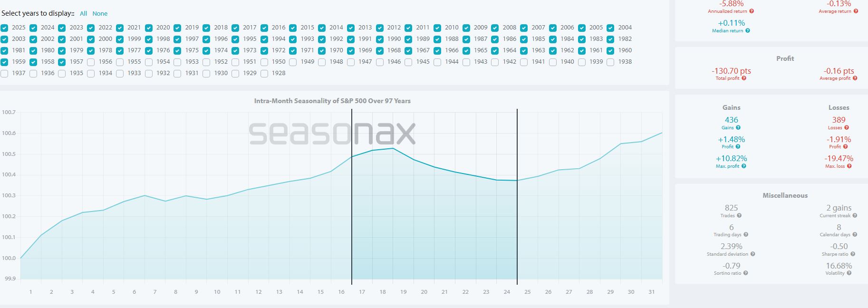Show info for Standard deviation
Screen dimensions: 868x308
point(752,254)
